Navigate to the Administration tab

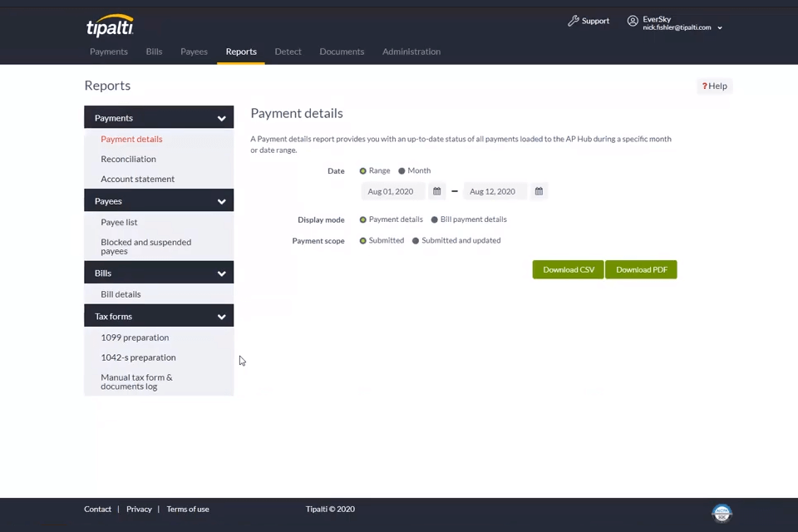point(411,52)
